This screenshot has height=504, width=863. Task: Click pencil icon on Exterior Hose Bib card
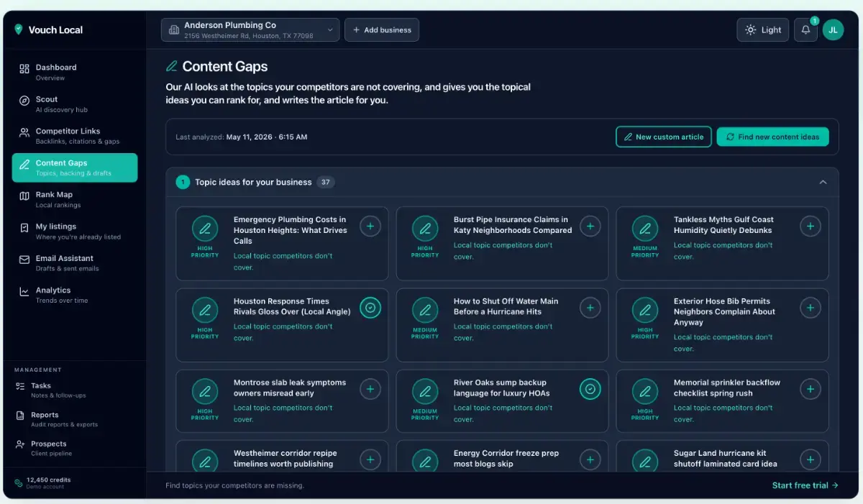645,311
